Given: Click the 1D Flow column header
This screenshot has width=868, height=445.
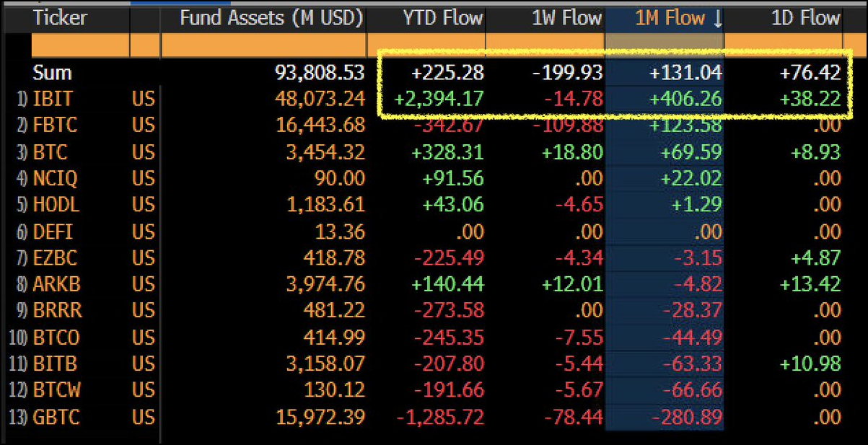Looking at the screenshot, I should 805,19.
